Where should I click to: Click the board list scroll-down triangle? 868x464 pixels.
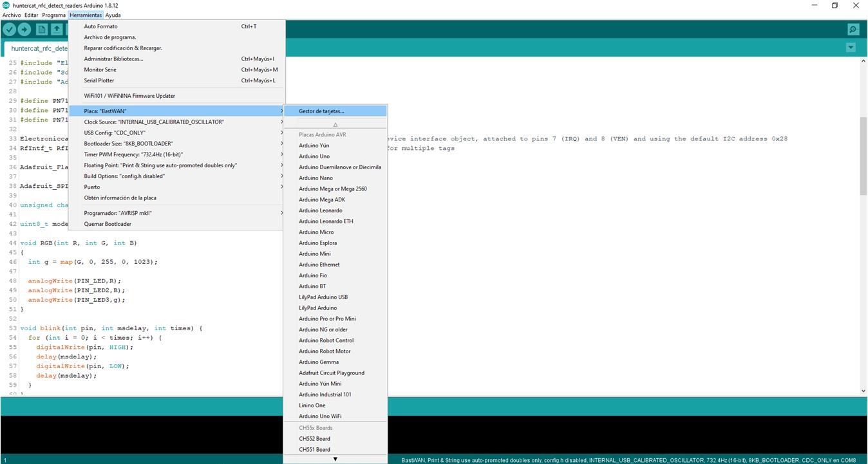(335, 459)
